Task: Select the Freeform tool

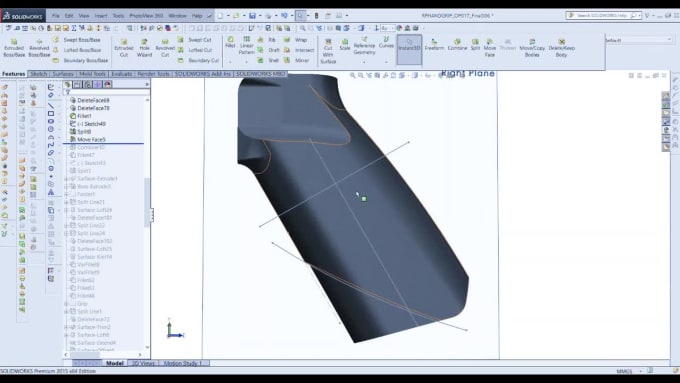Action: (x=434, y=45)
